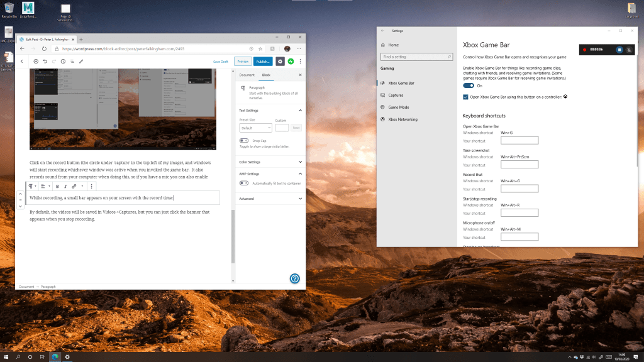Click the Add block plus icon
Viewport: 644px width, 362px height.
click(36, 61)
